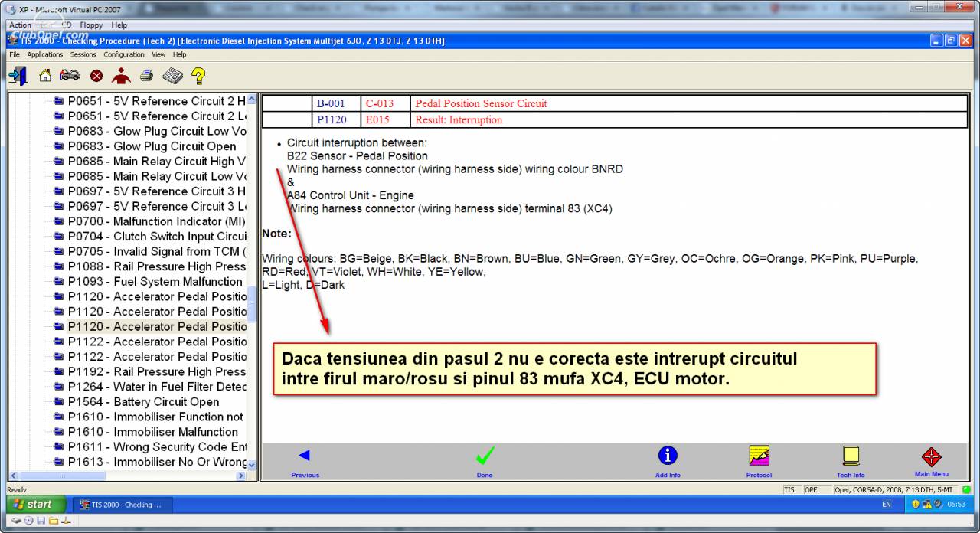Click the C-013 table cell

coord(385,103)
